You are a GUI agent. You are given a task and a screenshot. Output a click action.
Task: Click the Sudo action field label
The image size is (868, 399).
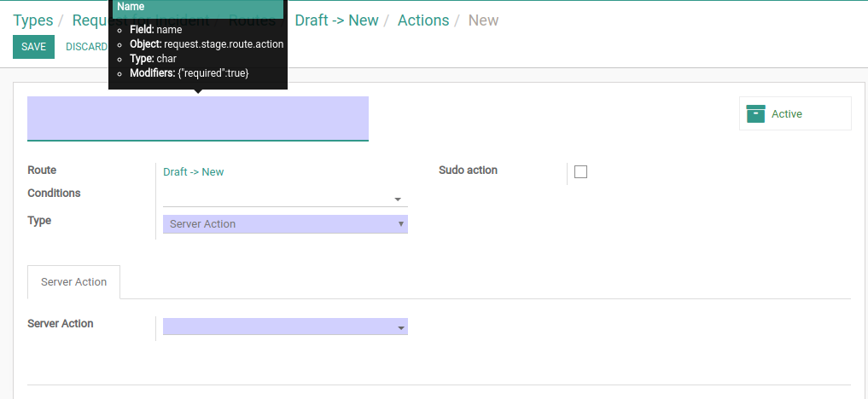tap(468, 171)
